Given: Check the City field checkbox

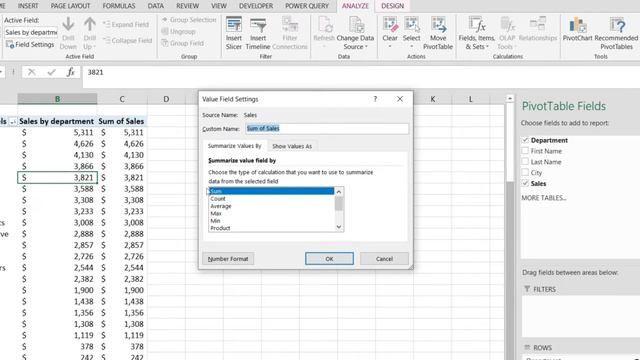Looking at the screenshot, I should (x=525, y=172).
